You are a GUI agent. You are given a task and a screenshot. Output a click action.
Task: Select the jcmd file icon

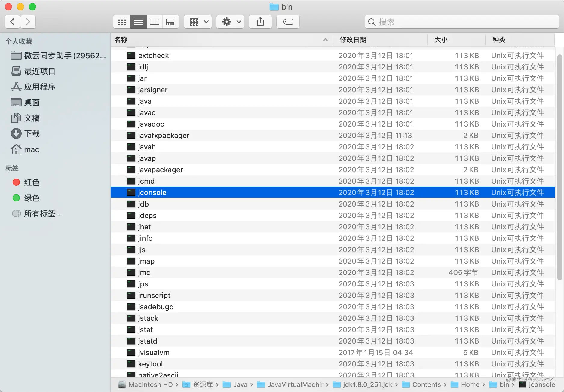click(131, 181)
